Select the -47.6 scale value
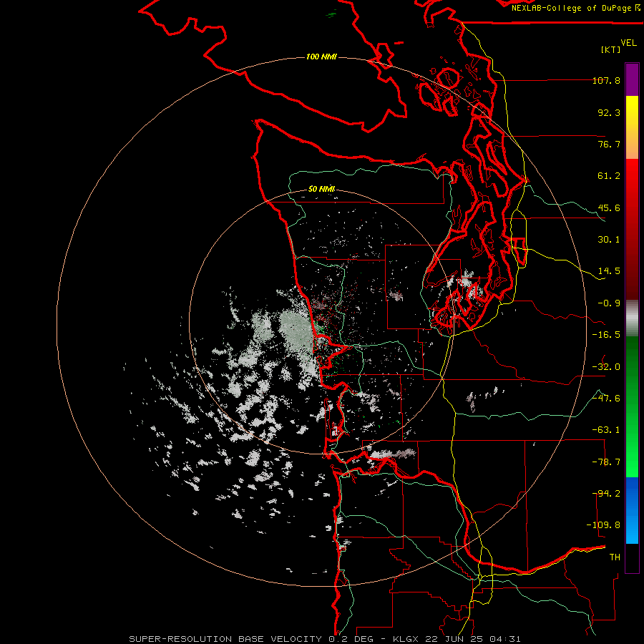Screen dimensions: 644x644 pyautogui.click(x=606, y=399)
